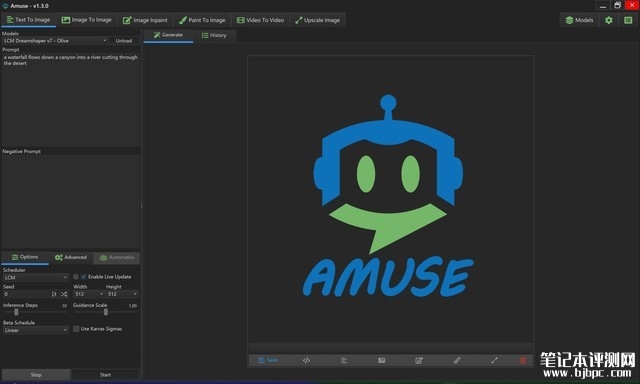Click the text lines icon under preview
The width and height of the screenshot is (640, 384).
click(x=344, y=360)
